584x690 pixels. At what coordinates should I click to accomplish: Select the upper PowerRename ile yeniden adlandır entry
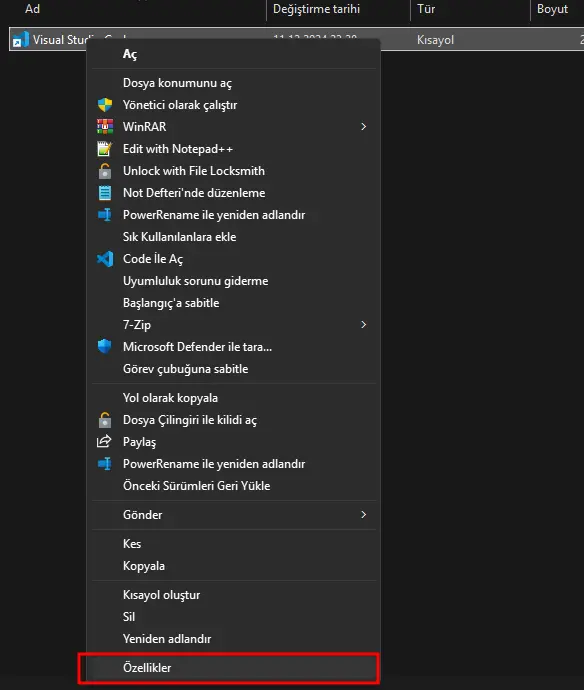(234, 215)
